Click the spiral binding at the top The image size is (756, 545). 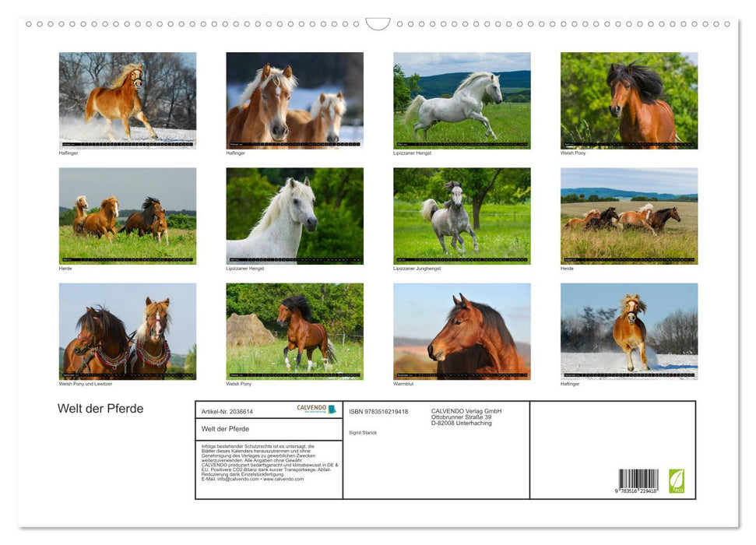click(x=378, y=23)
